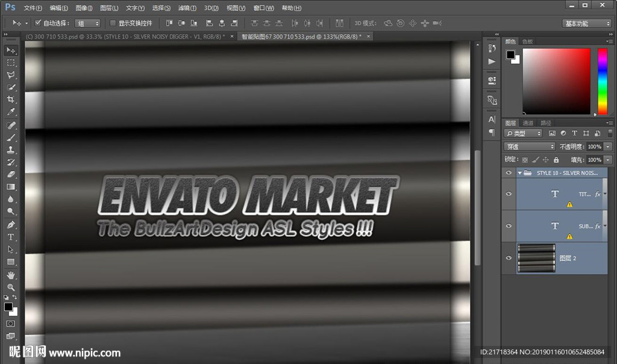
Task: Select the Rectangular Marquee tool
Action: click(11, 63)
